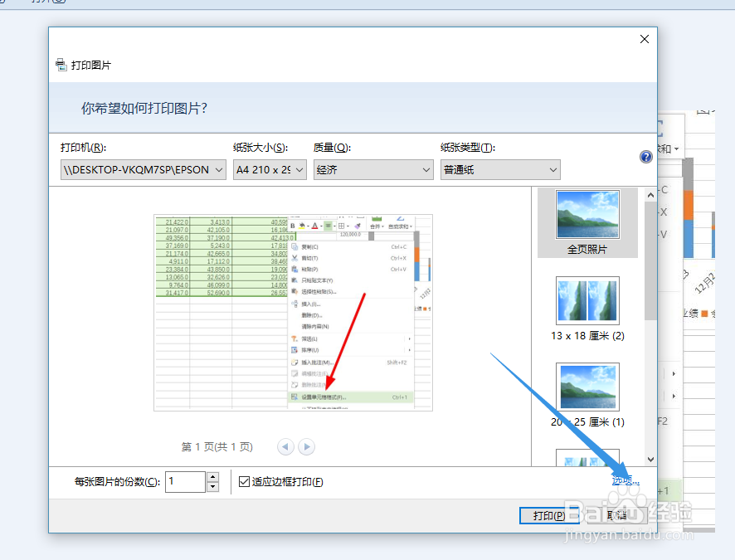The image size is (735, 560).
Task: Click the blue Help question mark icon
Action: [x=645, y=156]
